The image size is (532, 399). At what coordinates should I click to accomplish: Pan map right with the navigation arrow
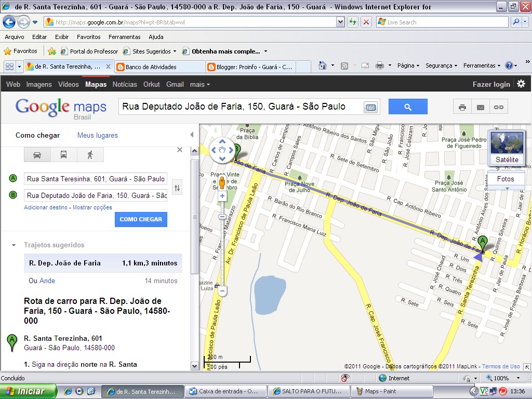231,150
